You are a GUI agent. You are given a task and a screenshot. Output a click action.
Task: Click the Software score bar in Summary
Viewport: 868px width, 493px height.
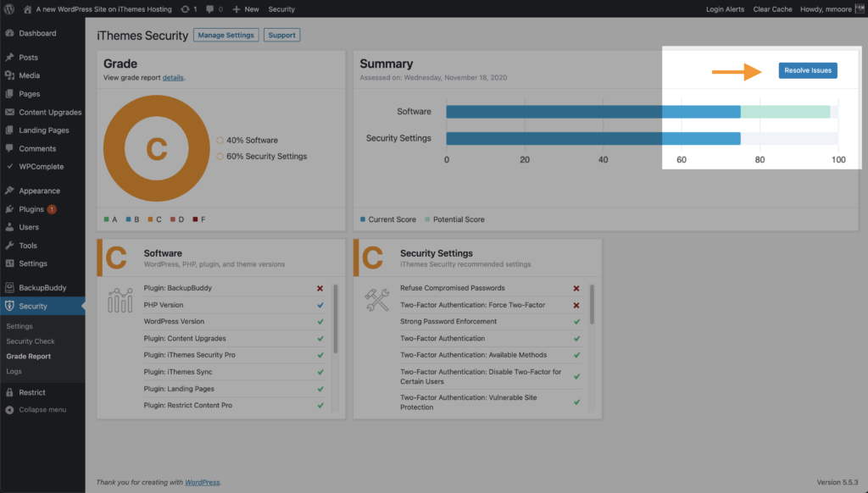[593, 112]
